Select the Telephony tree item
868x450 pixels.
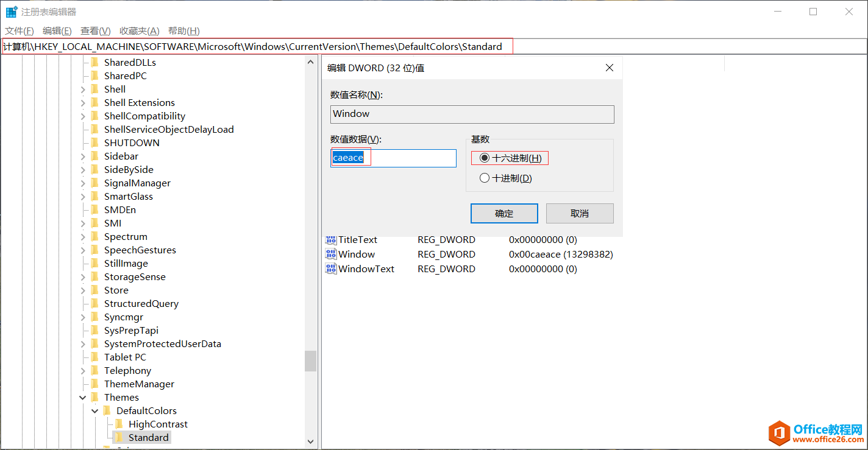coord(127,370)
